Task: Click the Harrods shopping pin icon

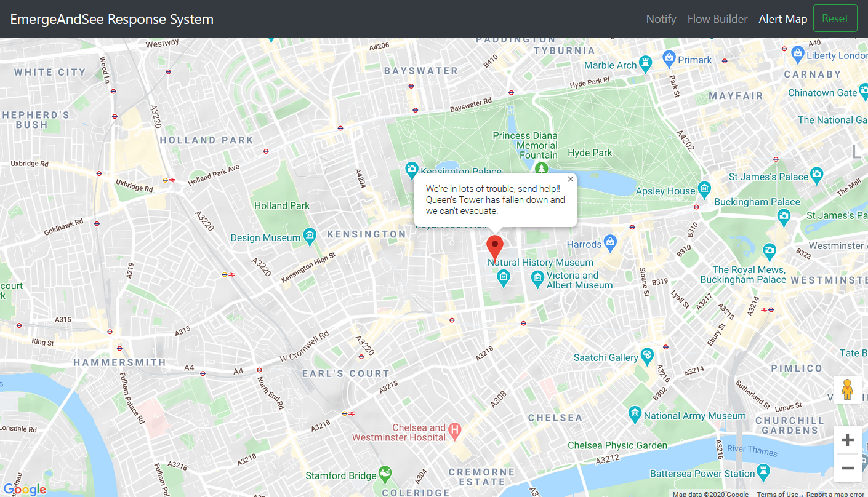Action: coord(610,242)
